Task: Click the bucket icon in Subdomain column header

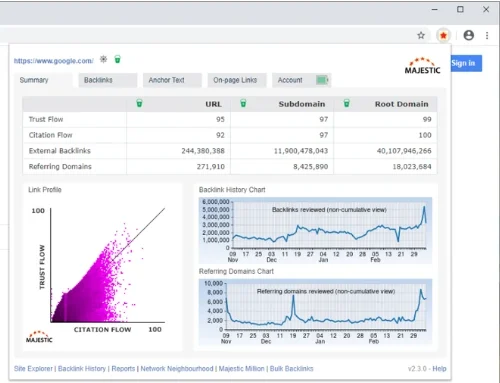Action: (x=243, y=103)
